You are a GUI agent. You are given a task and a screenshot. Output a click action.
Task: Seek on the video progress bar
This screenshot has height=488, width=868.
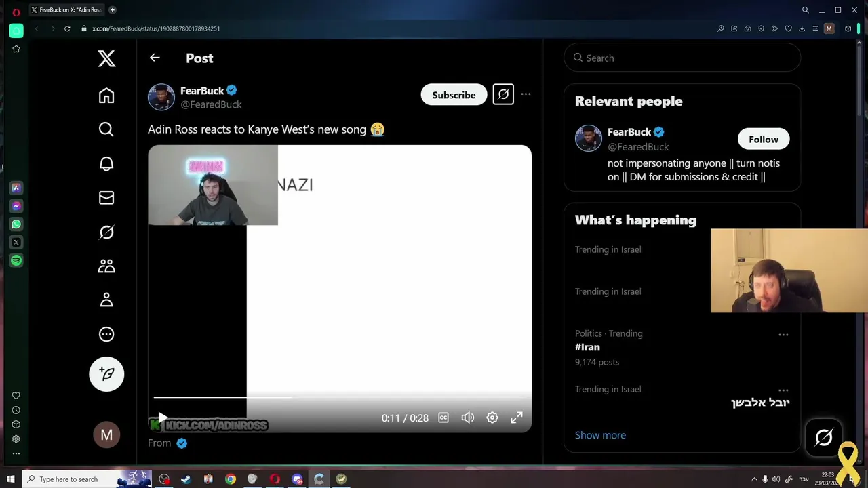339,397
